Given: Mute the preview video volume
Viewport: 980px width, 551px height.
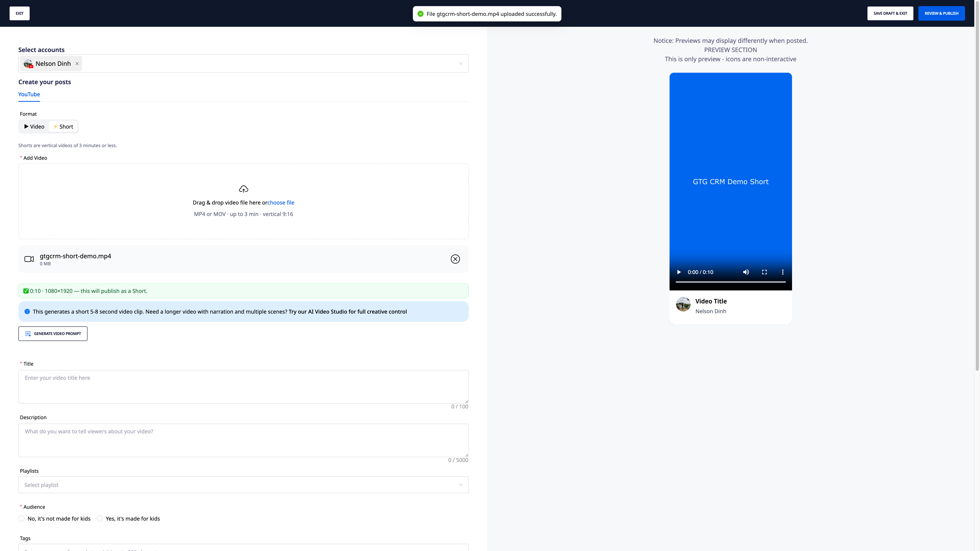Looking at the screenshot, I should click(746, 272).
